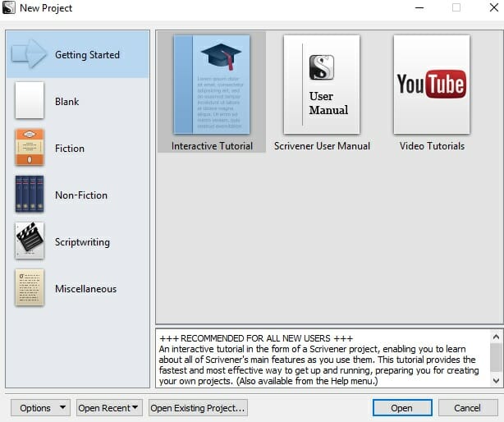Expand the Open Recent dropdown
This screenshot has width=504, height=422.
(109, 408)
